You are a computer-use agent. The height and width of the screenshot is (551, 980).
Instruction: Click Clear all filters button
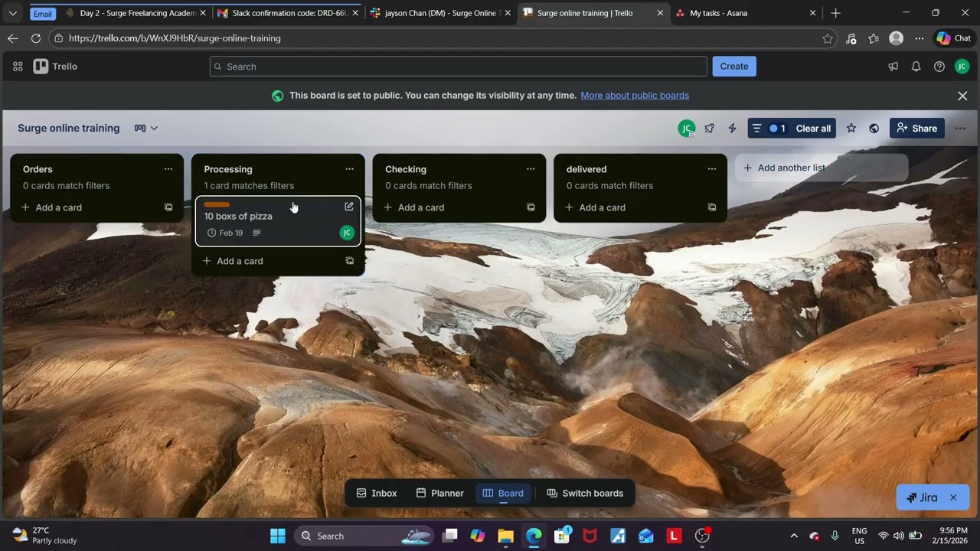click(x=813, y=129)
